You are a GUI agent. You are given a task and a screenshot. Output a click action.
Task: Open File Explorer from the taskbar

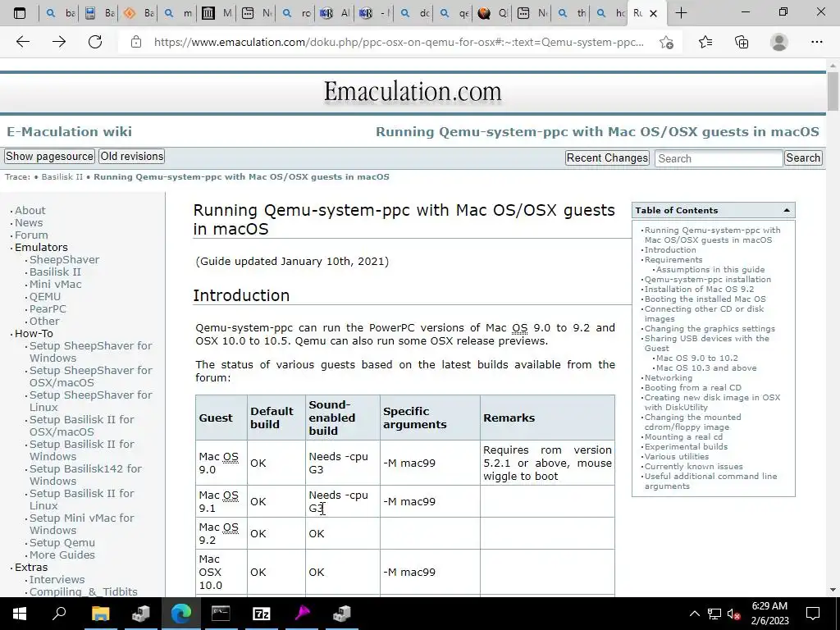click(x=100, y=614)
